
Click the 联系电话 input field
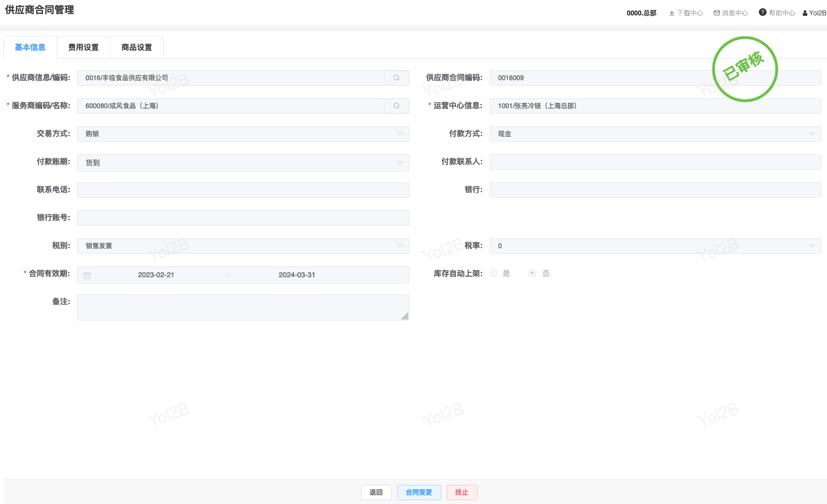tap(243, 190)
